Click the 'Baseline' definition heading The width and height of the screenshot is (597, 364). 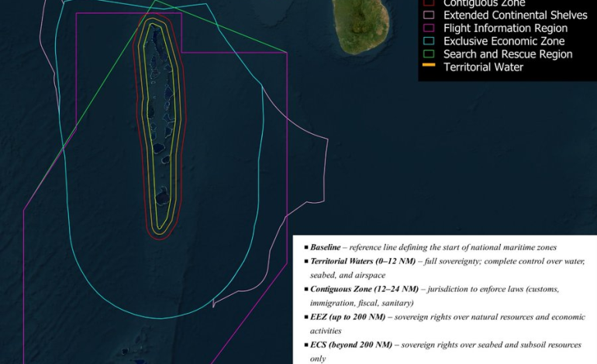325,247
